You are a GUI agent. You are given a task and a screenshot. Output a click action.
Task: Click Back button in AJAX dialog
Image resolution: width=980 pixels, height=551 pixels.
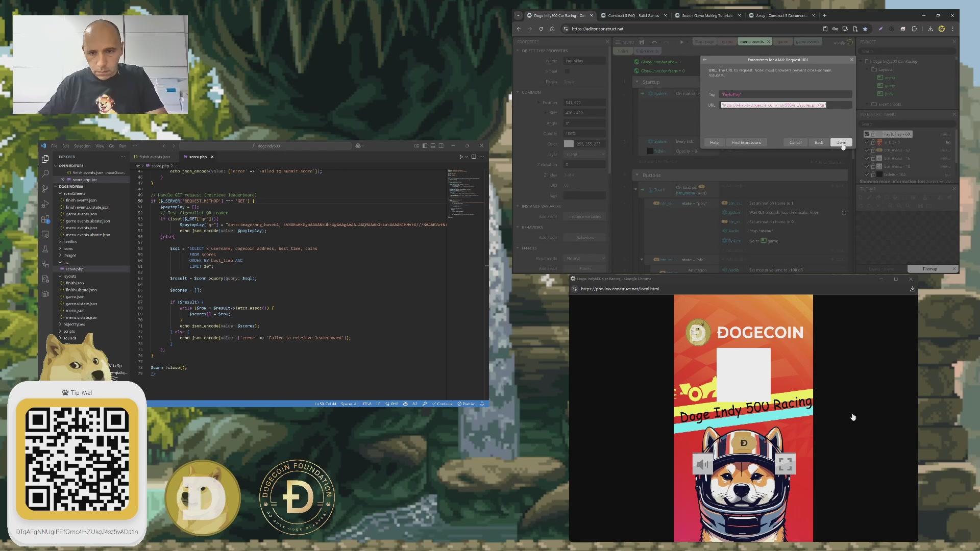pos(819,142)
